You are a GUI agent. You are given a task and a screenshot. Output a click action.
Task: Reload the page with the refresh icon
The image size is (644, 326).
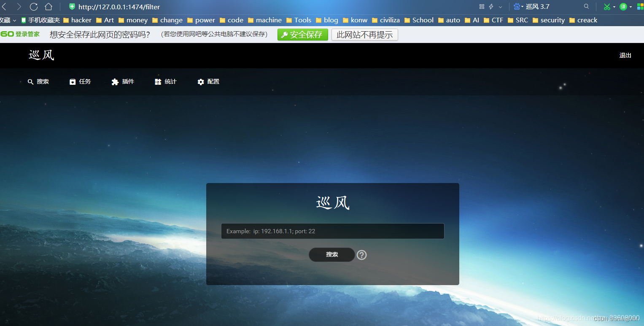(x=34, y=7)
